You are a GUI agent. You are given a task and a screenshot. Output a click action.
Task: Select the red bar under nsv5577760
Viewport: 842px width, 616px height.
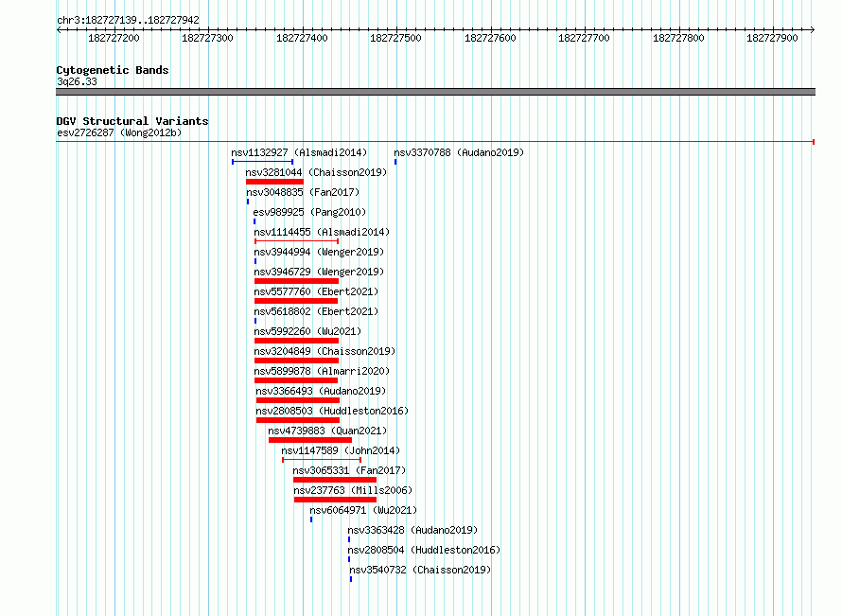point(296,301)
